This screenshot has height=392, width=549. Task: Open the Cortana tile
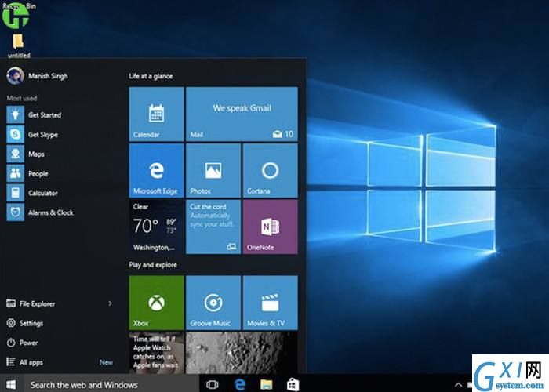click(x=271, y=171)
